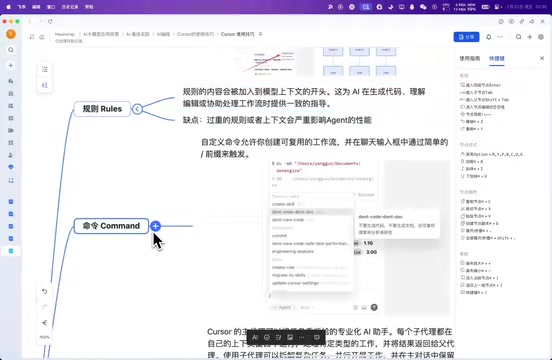Click the image icon in the floating toolbar
552x360 pixels.
click(290, 337)
